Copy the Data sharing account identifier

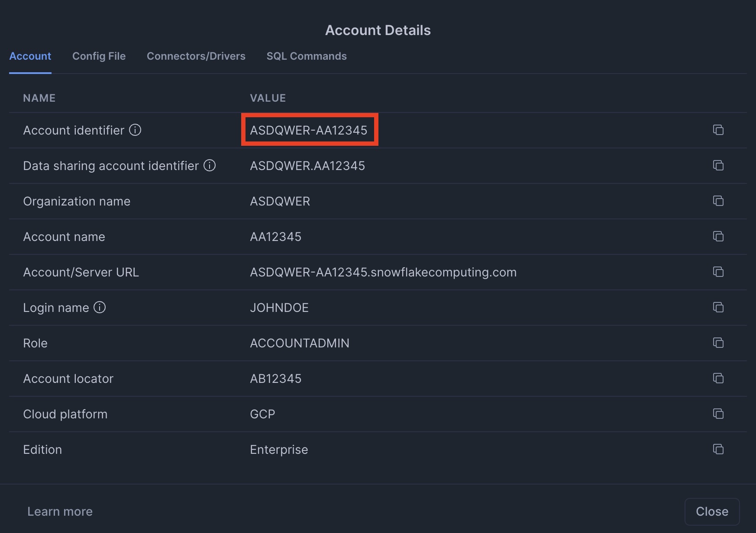click(718, 166)
